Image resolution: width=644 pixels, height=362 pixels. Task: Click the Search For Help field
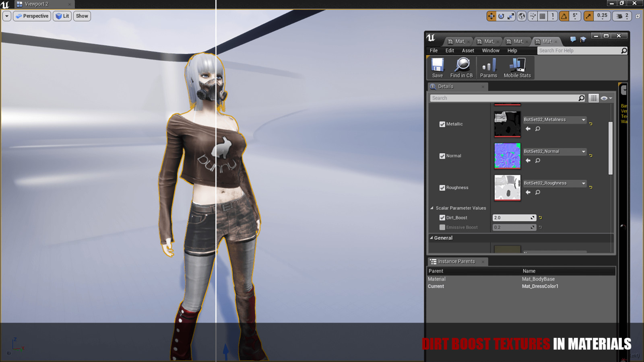(x=582, y=51)
